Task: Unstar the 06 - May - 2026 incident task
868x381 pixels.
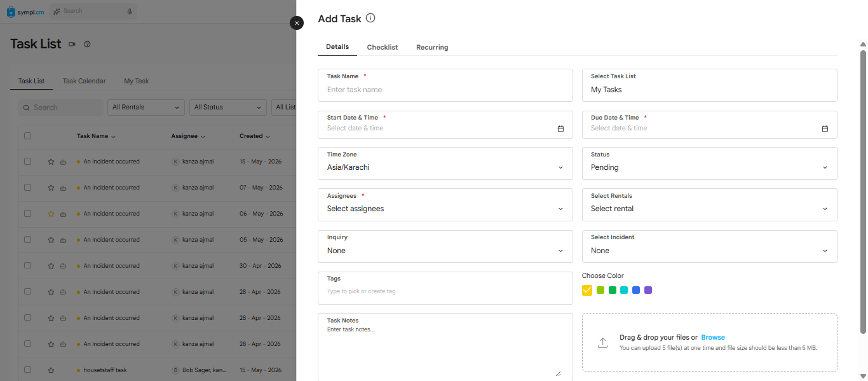Action: tap(51, 214)
